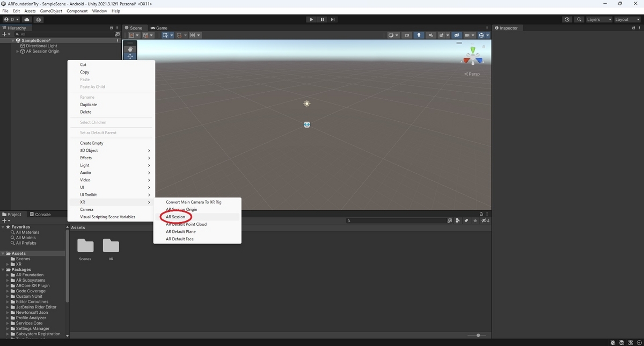The width and height of the screenshot is (644, 346).
Task: Click the Step frame button
Action: [x=333, y=19]
